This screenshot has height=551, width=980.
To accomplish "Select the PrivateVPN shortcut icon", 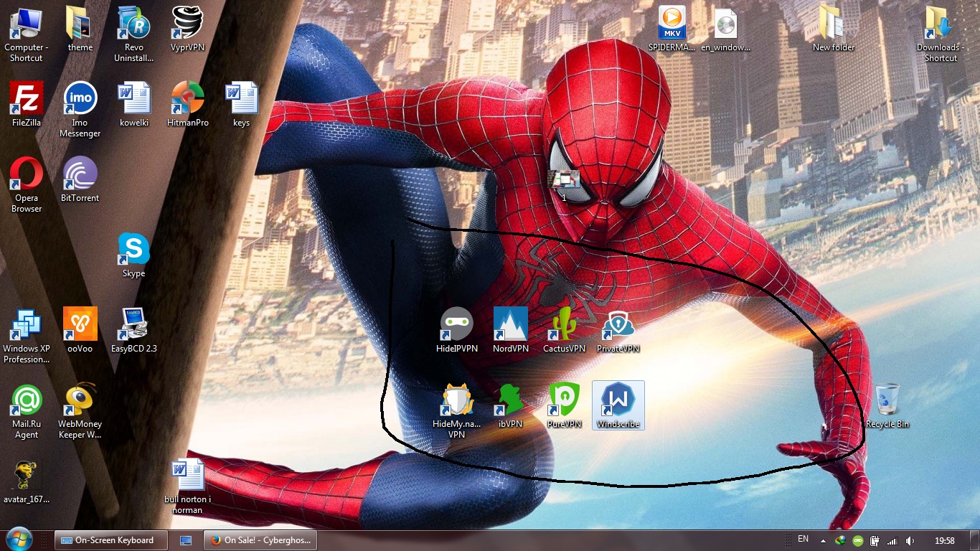I will pos(618,330).
